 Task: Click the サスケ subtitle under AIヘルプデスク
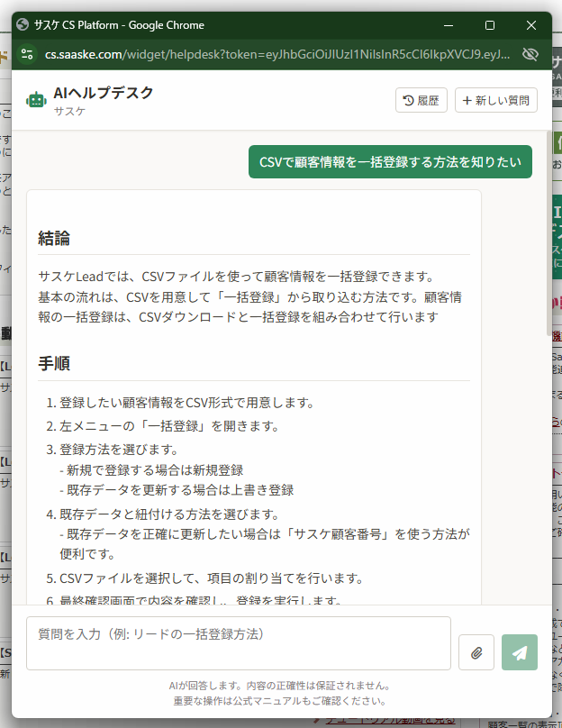click(x=69, y=111)
